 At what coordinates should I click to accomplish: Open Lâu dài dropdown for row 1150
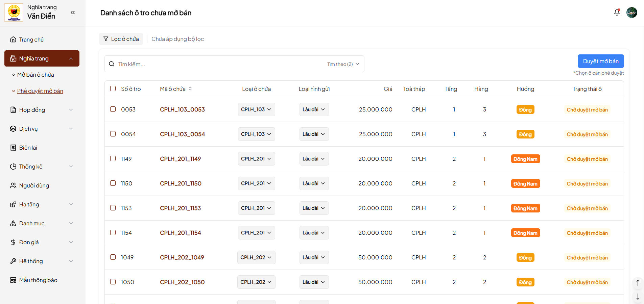click(x=314, y=183)
